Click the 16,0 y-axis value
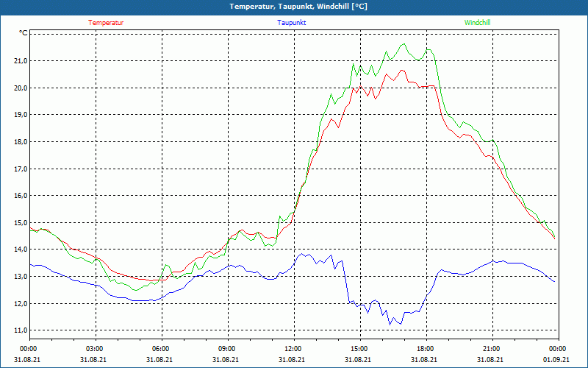This screenshot has height=368, width=588. coord(21,195)
